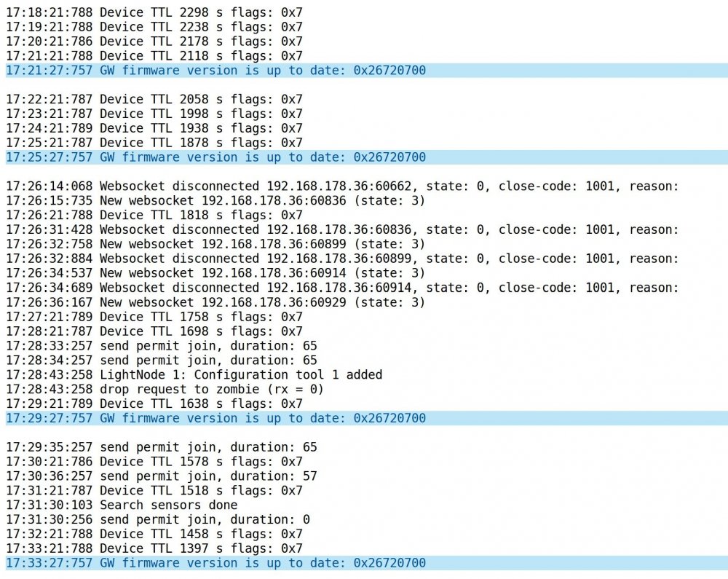Click LightNode 1 Configuration tool 1 added line
Image resolution: width=728 pixels, height=579 pixels.
point(194,374)
